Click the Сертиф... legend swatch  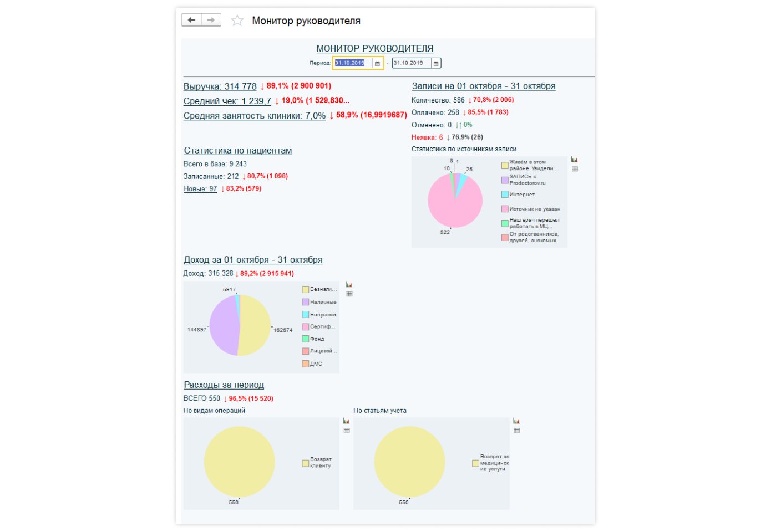(305, 327)
